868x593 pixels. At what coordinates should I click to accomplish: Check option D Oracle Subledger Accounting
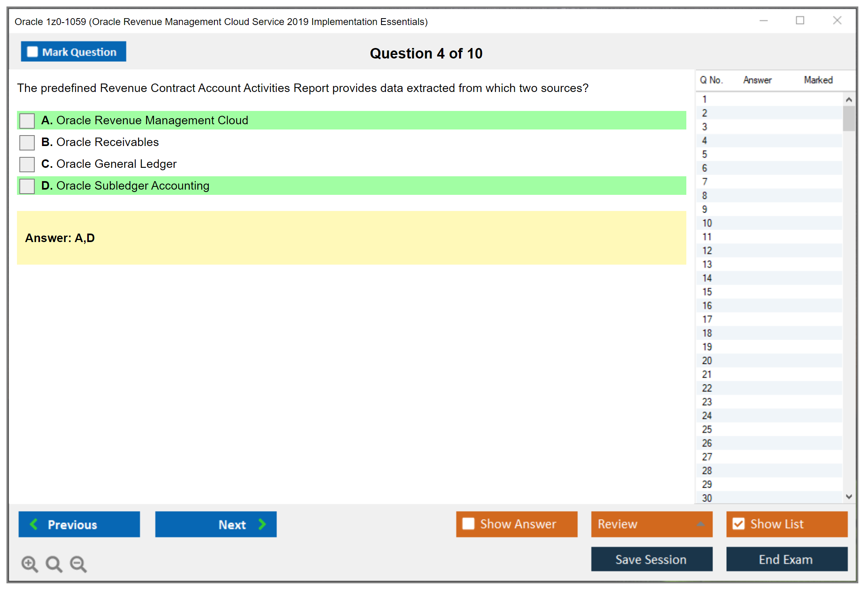pyautogui.click(x=27, y=186)
